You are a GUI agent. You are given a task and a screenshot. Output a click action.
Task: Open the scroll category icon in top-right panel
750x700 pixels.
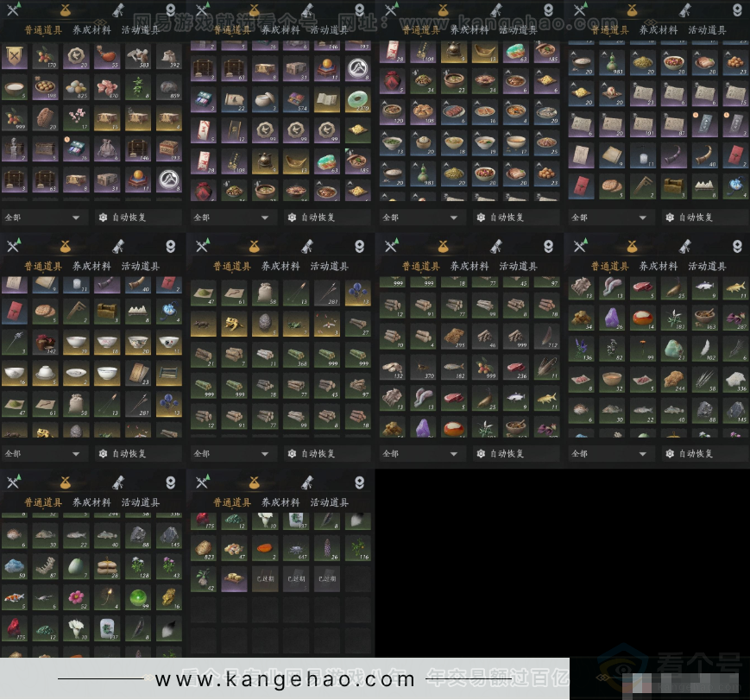[x=685, y=9]
